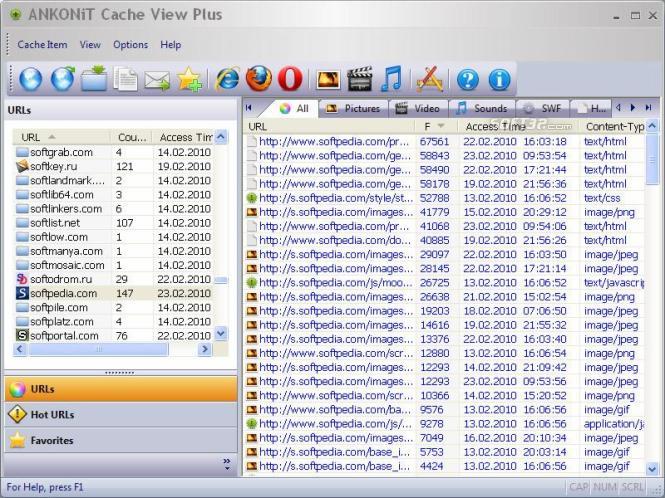This screenshot has width=665, height=498.
Task: Open the Options menu
Action: (131, 45)
